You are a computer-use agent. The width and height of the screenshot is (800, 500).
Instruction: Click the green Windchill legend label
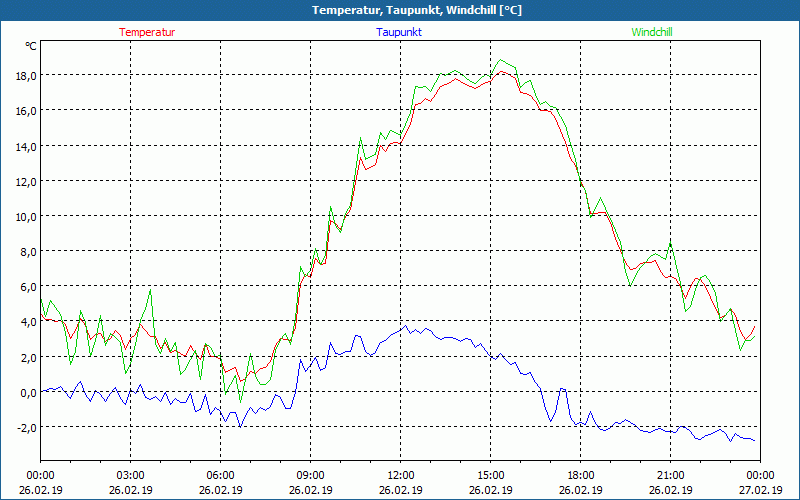pos(652,32)
